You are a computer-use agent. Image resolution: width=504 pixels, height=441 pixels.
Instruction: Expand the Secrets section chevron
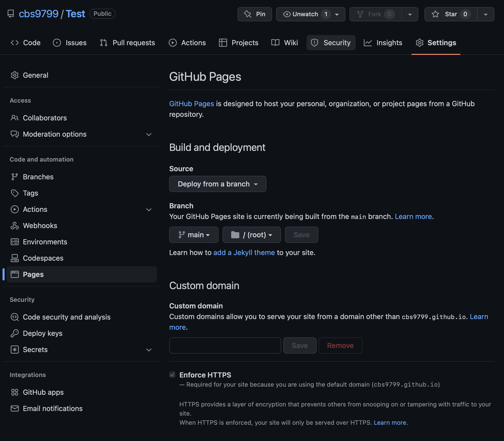tap(149, 350)
